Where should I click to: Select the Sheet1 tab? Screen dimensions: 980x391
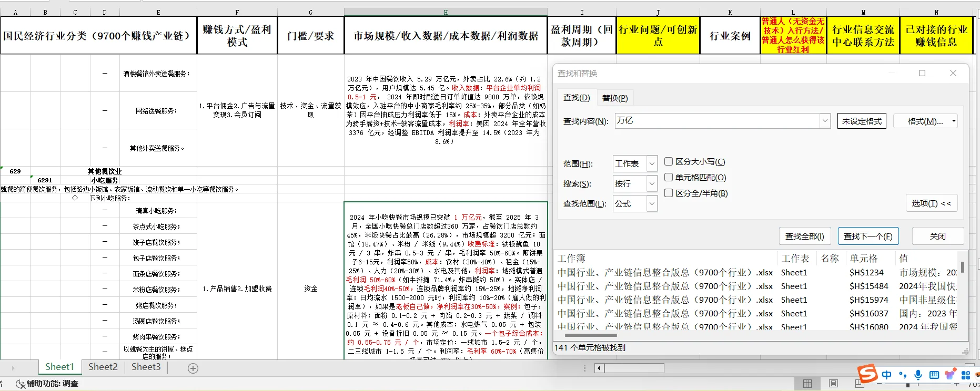pyautogui.click(x=59, y=367)
